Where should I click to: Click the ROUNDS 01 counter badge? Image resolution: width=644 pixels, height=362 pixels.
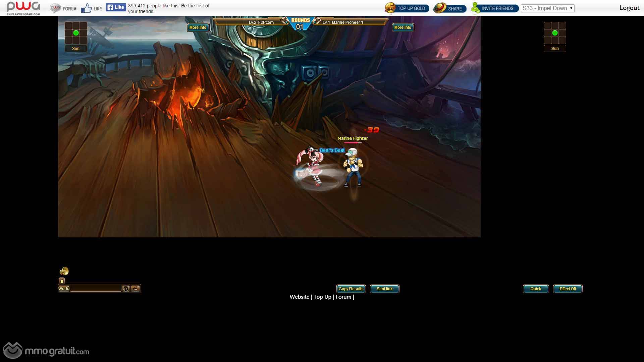tap(300, 23)
